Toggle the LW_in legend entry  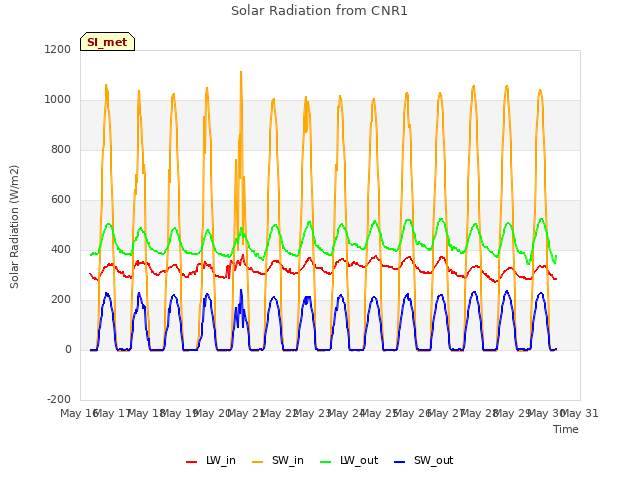[211, 460]
